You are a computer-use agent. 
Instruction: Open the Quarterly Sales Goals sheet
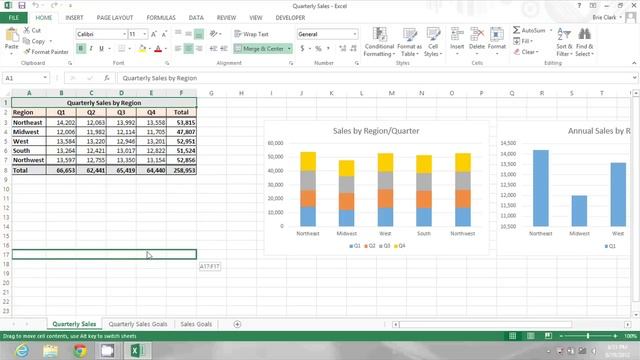138,324
